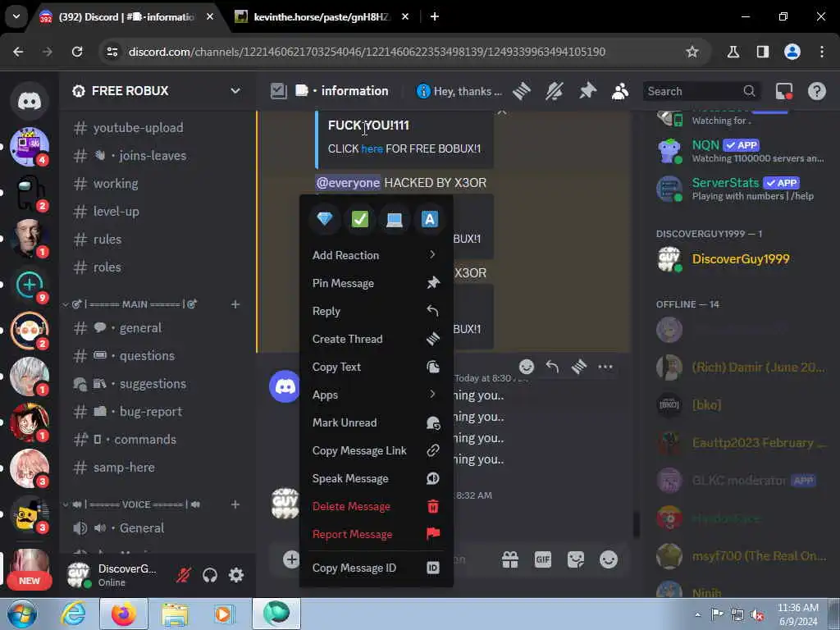Image resolution: width=840 pixels, height=630 pixels.
Task: React with the green checkmark emoji
Action: tap(359, 218)
